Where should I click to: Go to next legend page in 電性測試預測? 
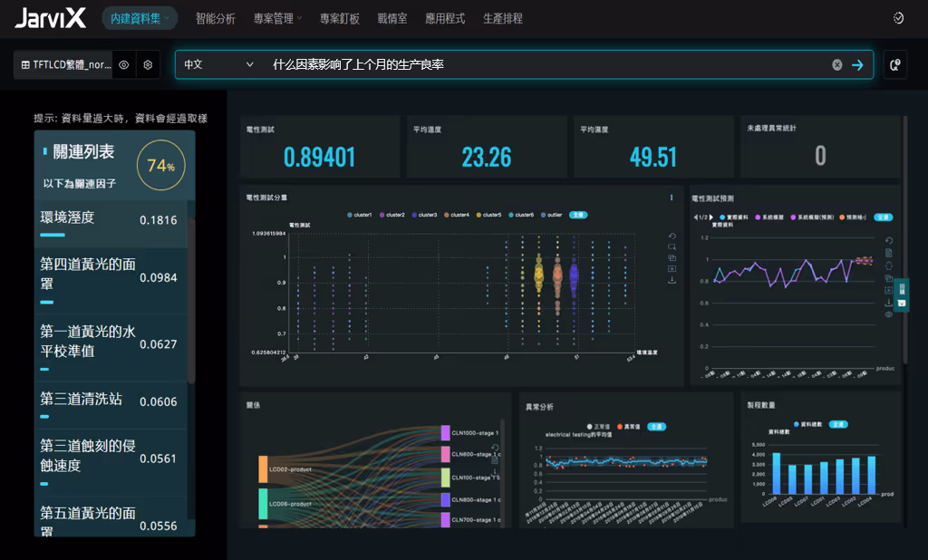coord(710,217)
